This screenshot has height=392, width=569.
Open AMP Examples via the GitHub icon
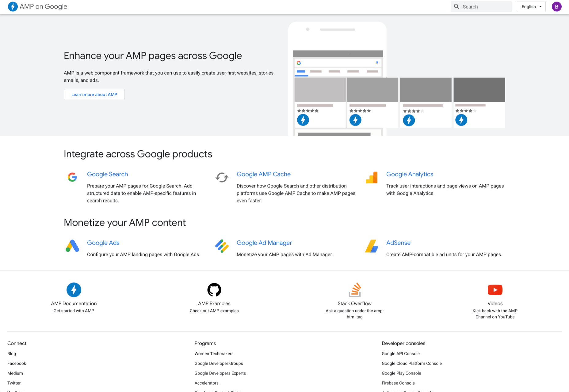pyautogui.click(x=214, y=290)
